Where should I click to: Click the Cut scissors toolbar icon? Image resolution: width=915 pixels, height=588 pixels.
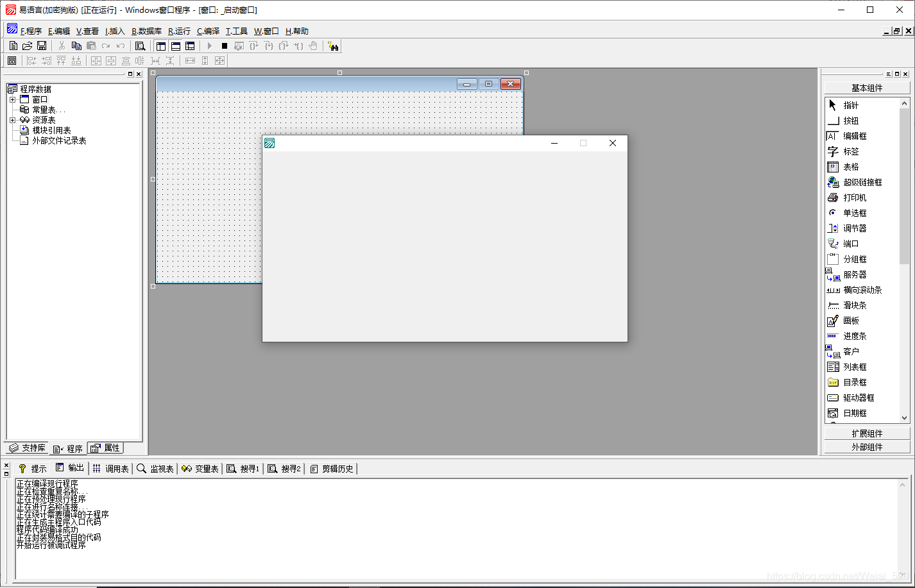coord(62,46)
